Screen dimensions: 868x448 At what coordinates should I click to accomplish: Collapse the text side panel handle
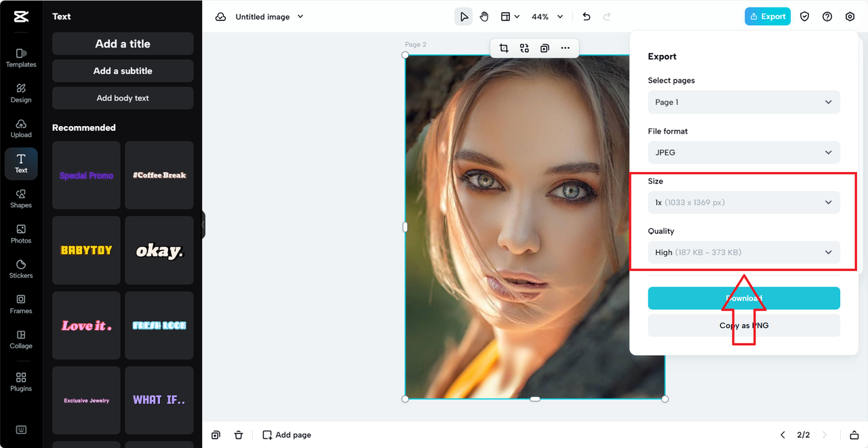(203, 224)
